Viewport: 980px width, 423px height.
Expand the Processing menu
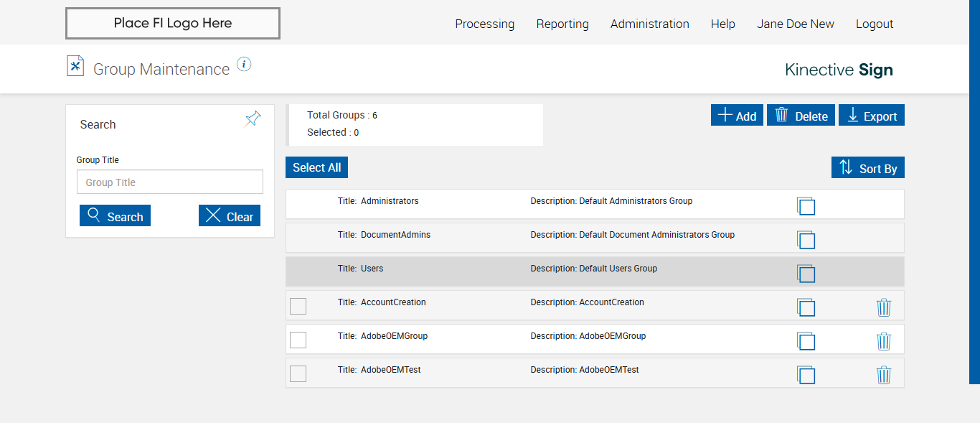pyautogui.click(x=484, y=24)
